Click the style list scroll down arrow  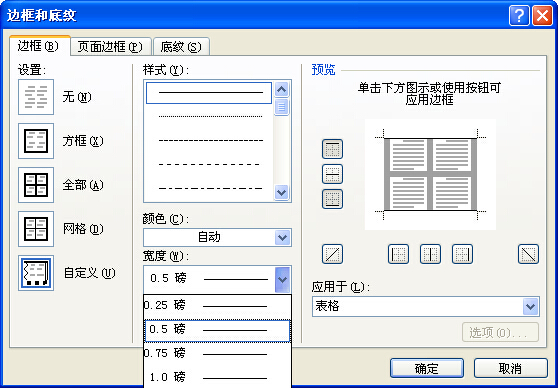coord(281,193)
